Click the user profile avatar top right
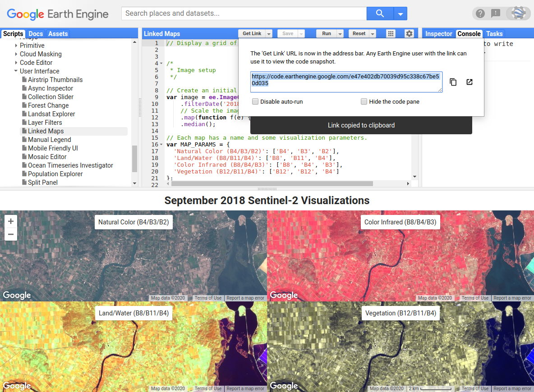This screenshot has width=534, height=392. coord(518,14)
